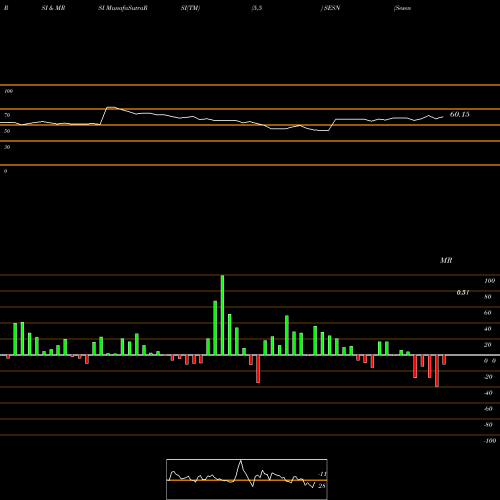This screenshot has height=500, width=500.
Task: Click the RSI 70 axis label
Action: point(7,115)
